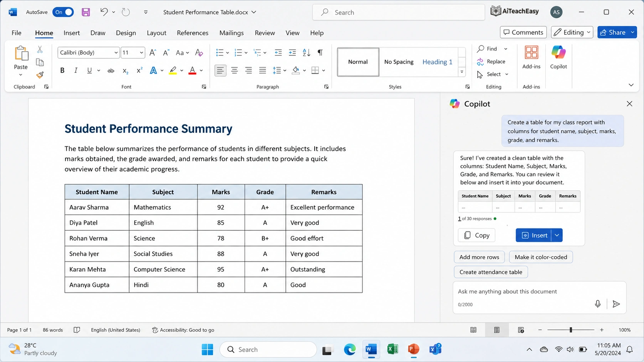The width and height of the screenshot is (644, 362).
Task: Toggle show paragraph marks
Action: (x=320, y=53)
